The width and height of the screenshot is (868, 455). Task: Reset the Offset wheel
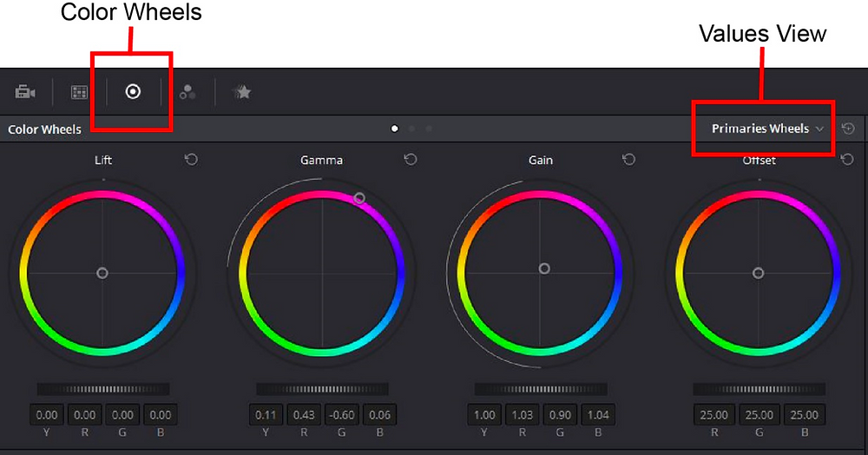click(847, 160)
